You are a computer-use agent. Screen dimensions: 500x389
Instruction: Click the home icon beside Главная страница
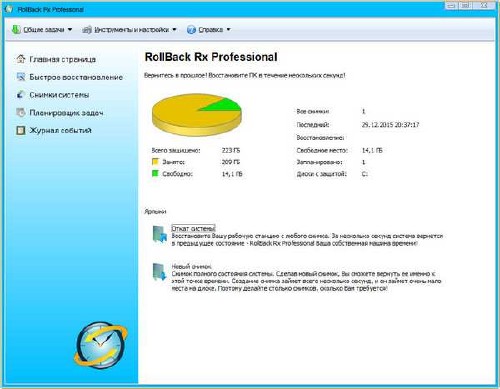(x=21, y=59)
